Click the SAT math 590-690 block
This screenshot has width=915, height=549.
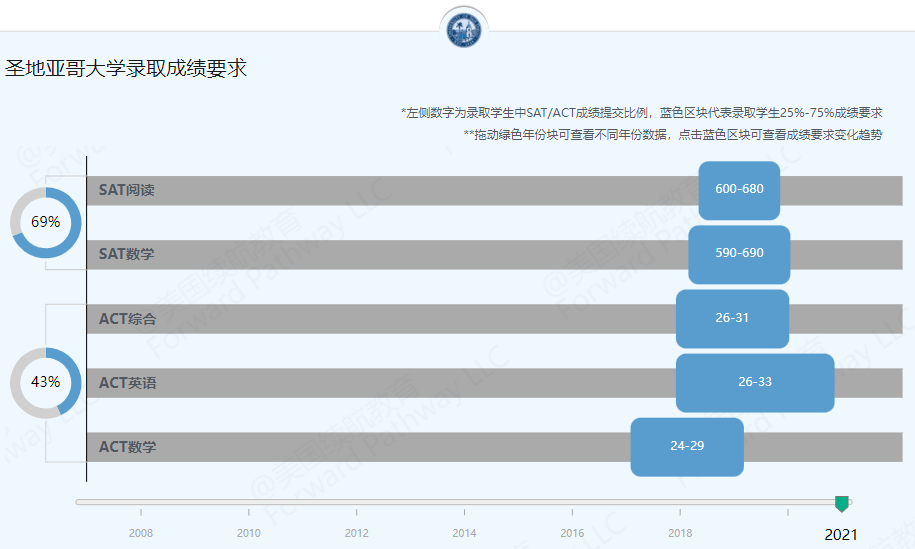click(x=739, y=255)
